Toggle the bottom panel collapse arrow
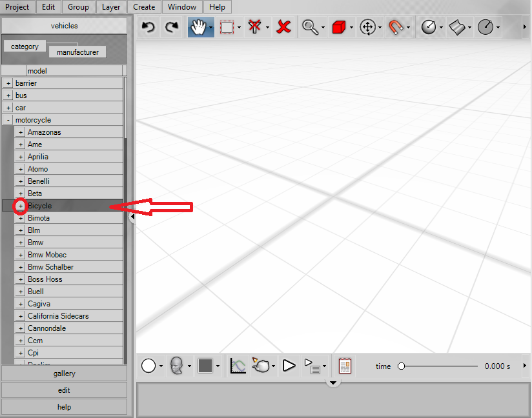Viewport: 532px width, 418px height. click(333, 383)
